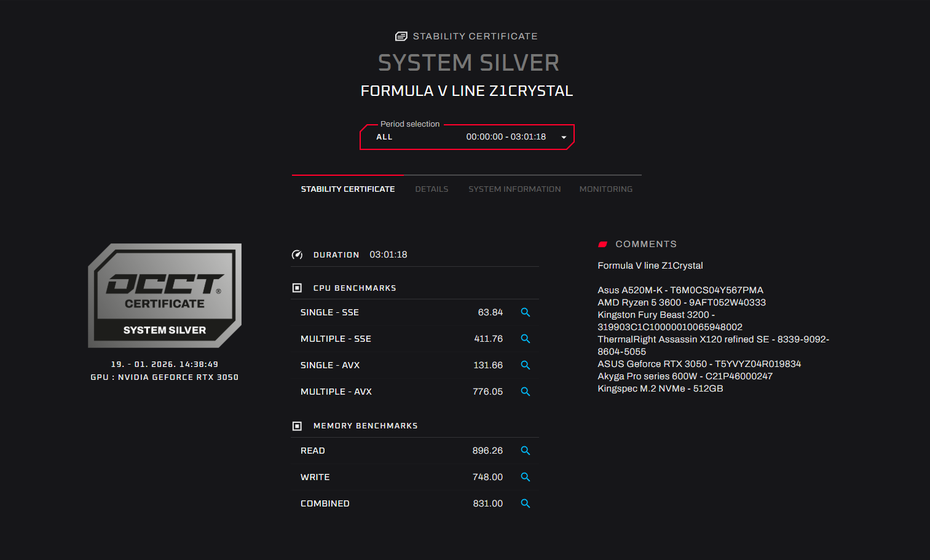The image size is (930, 560).
Task: Click the OCCT System Silver certificate badge
Action: (165, 296)
